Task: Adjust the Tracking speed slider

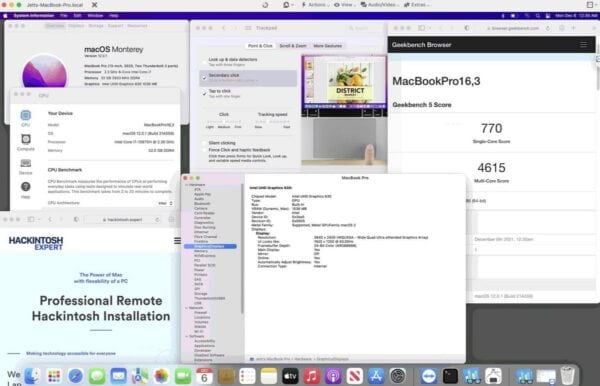Action: 272,122
